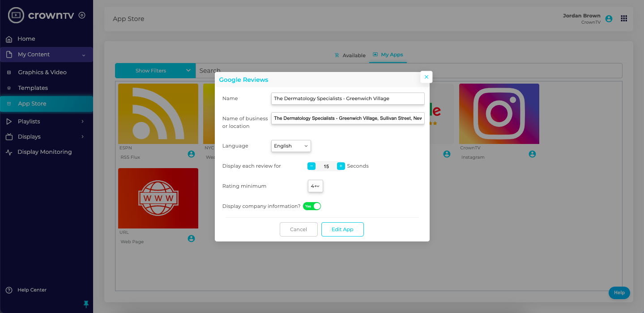The width and height of the screenshot is (644, 313).
Task: Click the Google Reviews dialog title
Action: tap(243, 80)
